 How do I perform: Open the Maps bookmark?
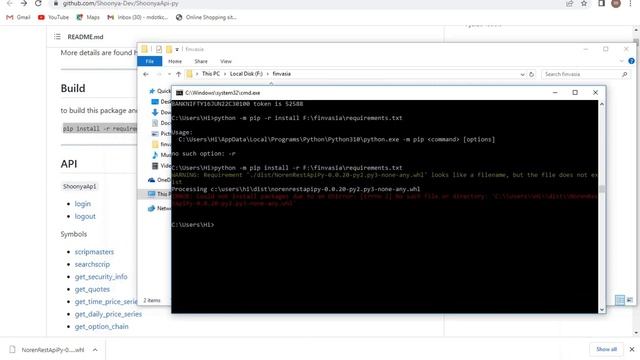point(88,17)
